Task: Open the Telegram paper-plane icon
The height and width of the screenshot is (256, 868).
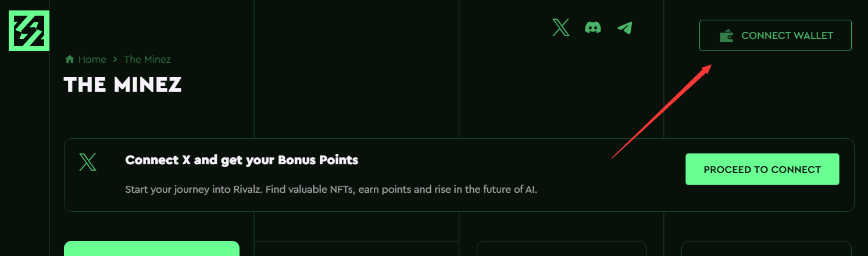Action: pyautogui.click(x=624, y=27)
